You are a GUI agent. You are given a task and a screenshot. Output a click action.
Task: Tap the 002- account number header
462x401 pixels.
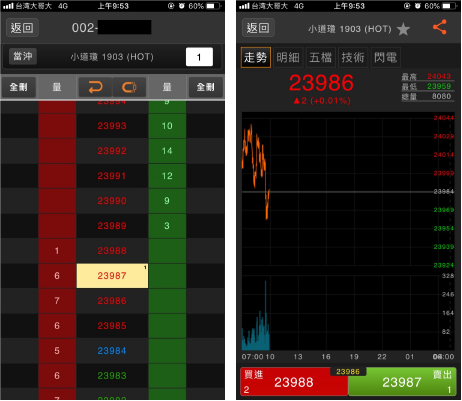click(x=112, y=28)
